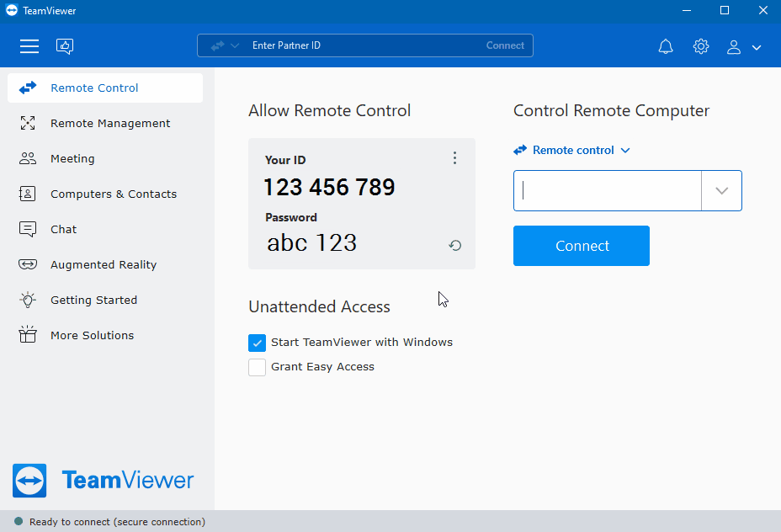Refresh the random password icon
781x532 pixels.
point(455,246)
